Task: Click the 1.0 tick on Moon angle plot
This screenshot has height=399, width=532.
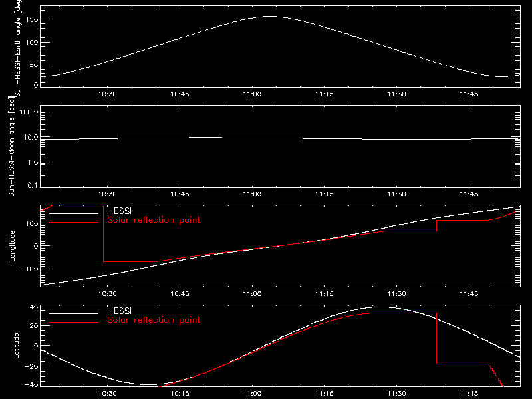Action: click(x=33, y=162)
